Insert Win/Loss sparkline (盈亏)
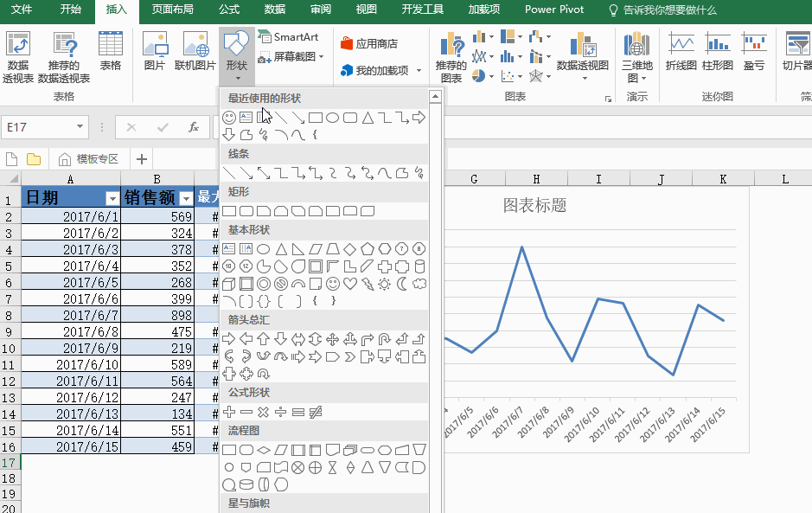Image resolution: width=812 pixels, height=513 pixels. [x=754, y=51]
